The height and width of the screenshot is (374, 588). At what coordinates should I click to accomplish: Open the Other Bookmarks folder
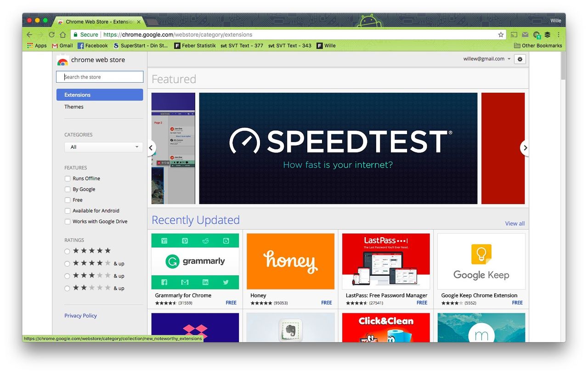pos(537,45)
